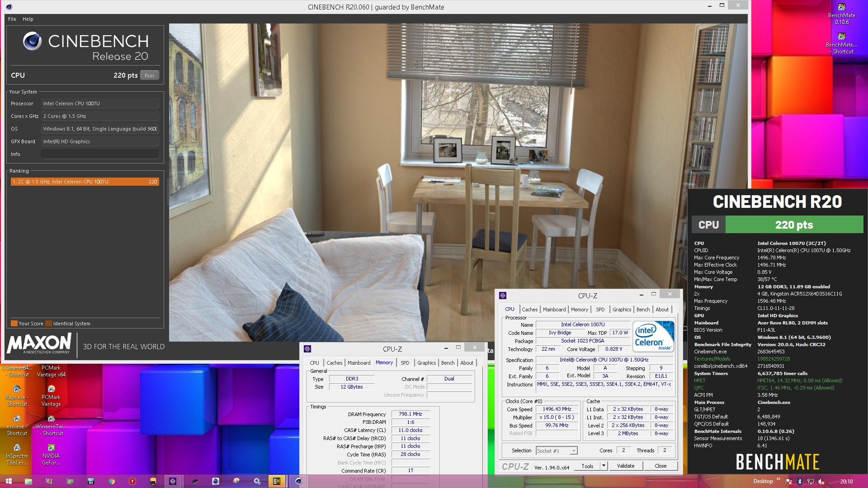
Task: Open the Graphics tab in the front CPU-Z window
Action: (622, 310)
